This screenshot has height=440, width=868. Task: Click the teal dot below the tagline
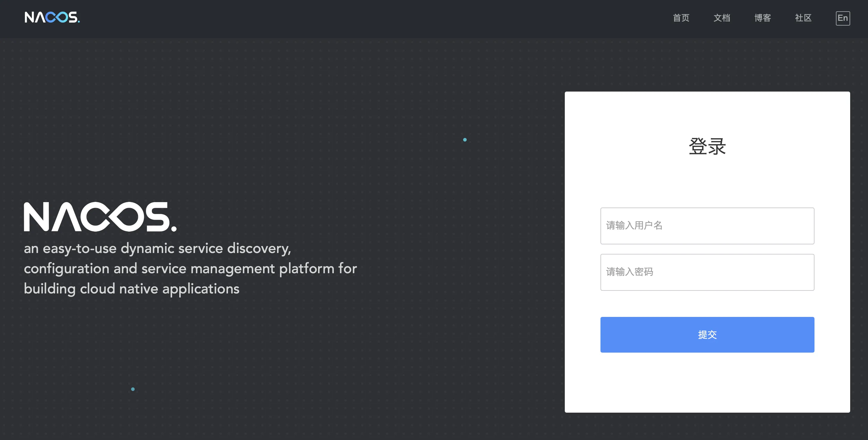click(x=133, y=389)
